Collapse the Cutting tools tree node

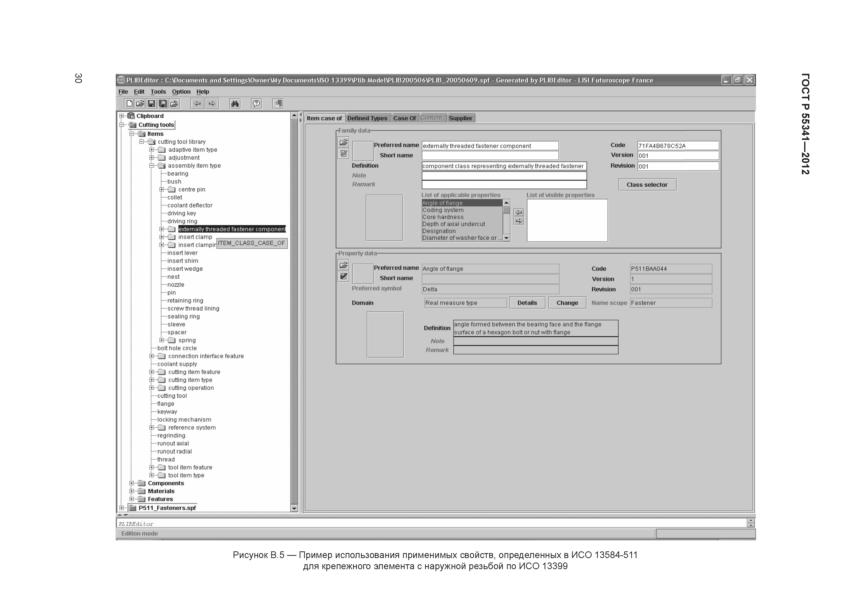point(121,125)
